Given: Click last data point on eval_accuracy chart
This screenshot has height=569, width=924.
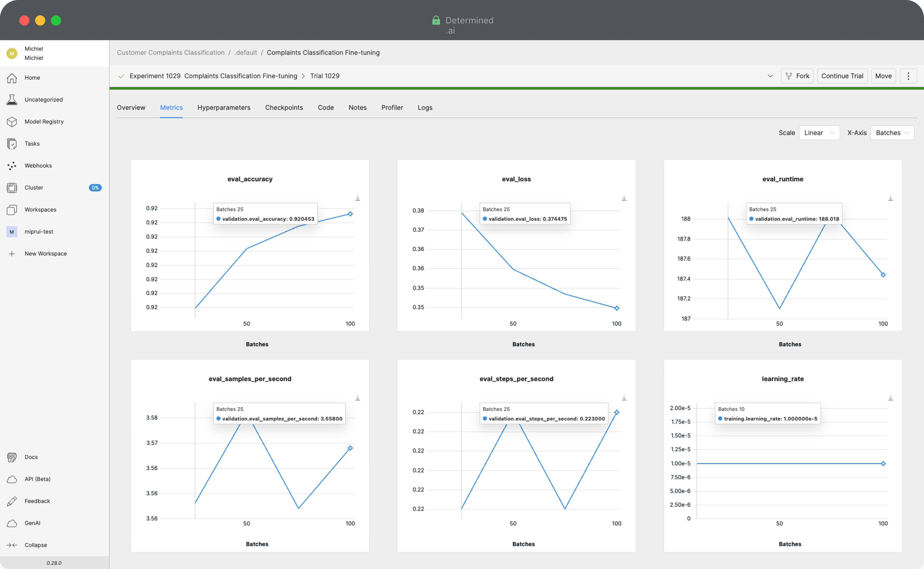Looking at the screenshot, I should click(350, 214).
